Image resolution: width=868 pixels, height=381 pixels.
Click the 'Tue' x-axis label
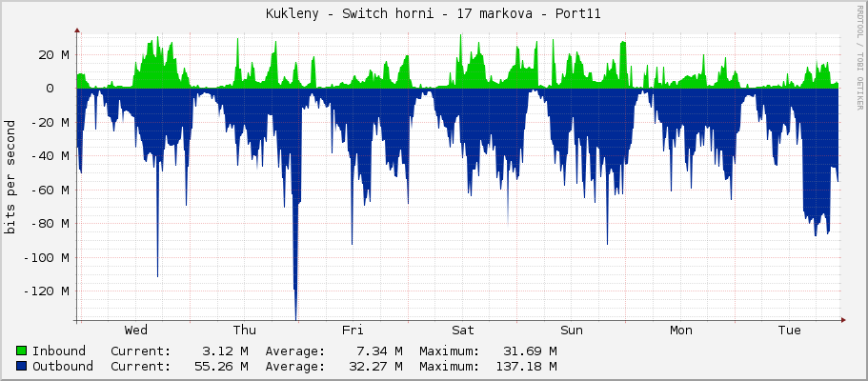tap(789, 331)
